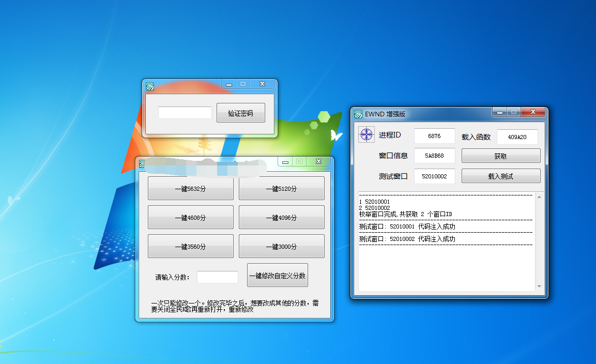This screenshot has height=364, width=596.
Task: Minimize the password verification window
Action: (x=229, y=84)
